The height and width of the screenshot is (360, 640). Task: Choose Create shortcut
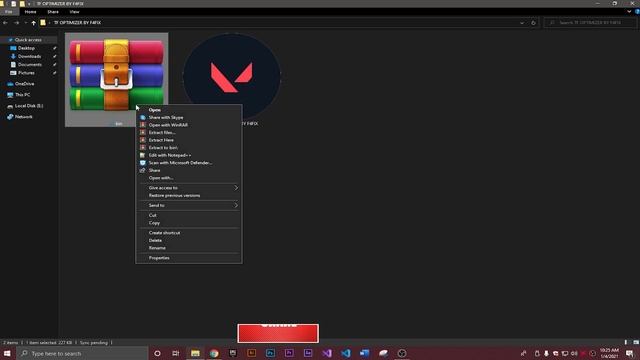164,233
